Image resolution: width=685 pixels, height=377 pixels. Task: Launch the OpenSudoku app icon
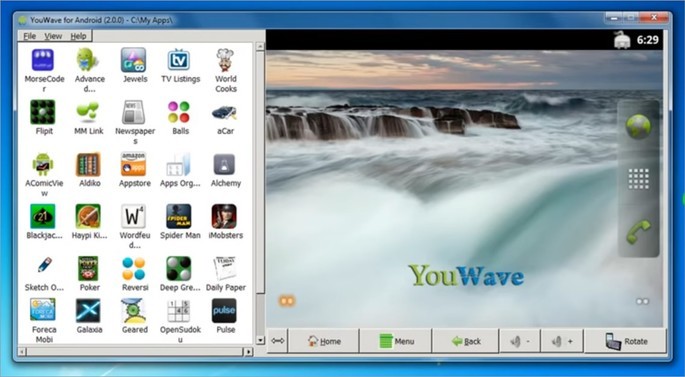coord(179,311)
